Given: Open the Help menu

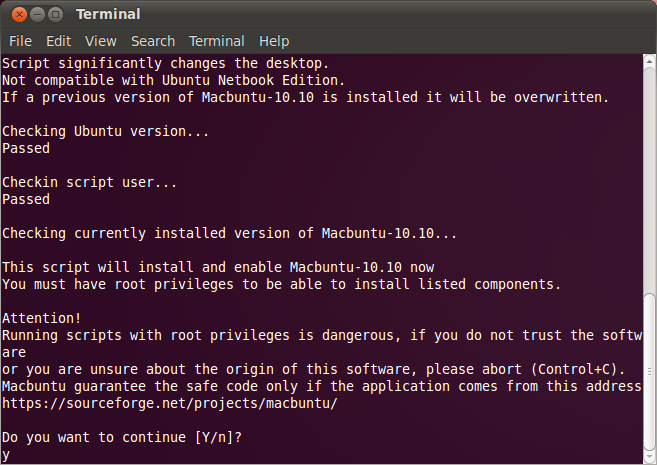Looking at the screenshot, I should tap(274, 41).
